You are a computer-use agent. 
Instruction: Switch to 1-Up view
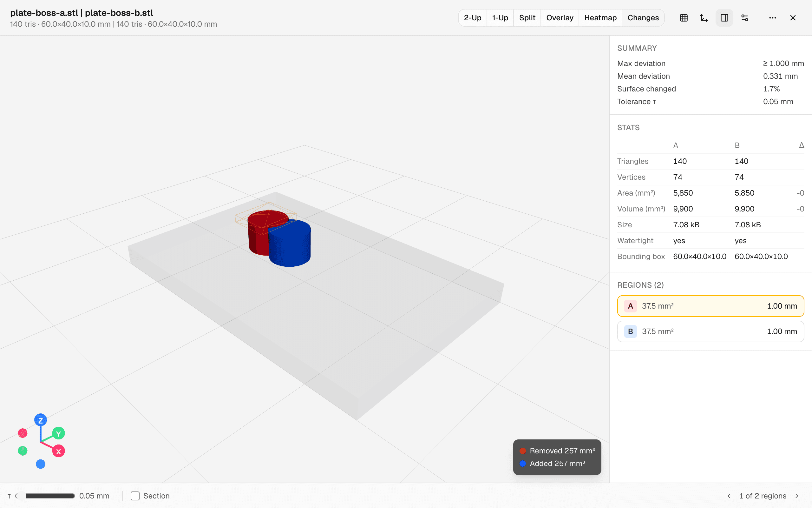coord(500,18)
